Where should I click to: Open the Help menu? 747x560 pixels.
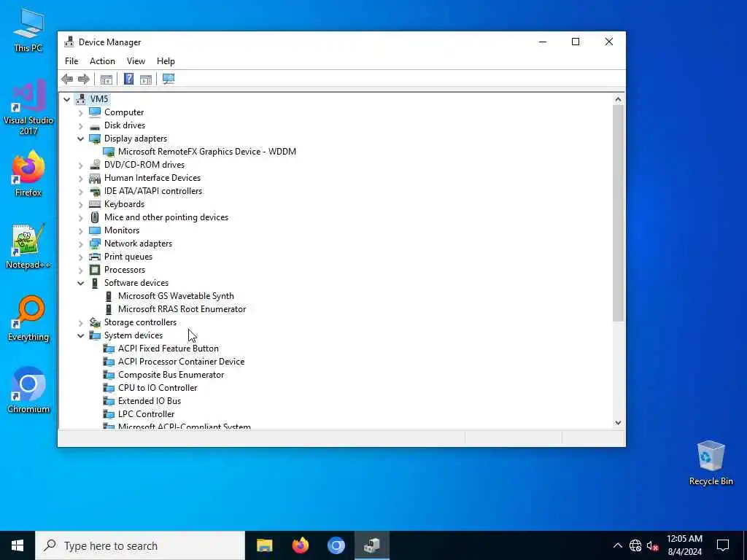[166, 61]
